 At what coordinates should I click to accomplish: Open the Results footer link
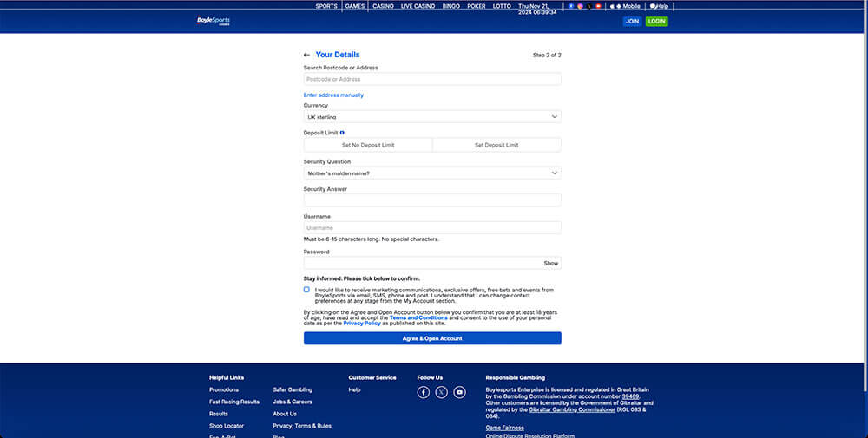(x=219, y=414)
